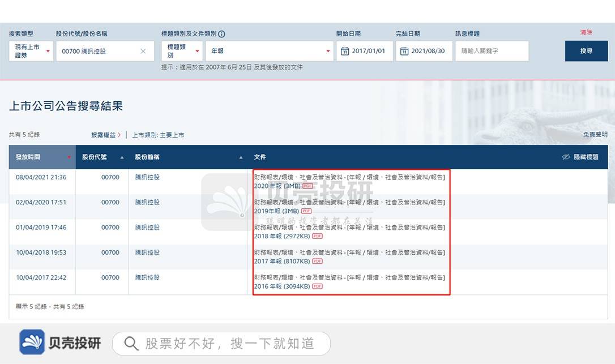The width and height of the screenshot is (615, 364).
Task: Click the 搜尋 search button
Action: point(586,51)
